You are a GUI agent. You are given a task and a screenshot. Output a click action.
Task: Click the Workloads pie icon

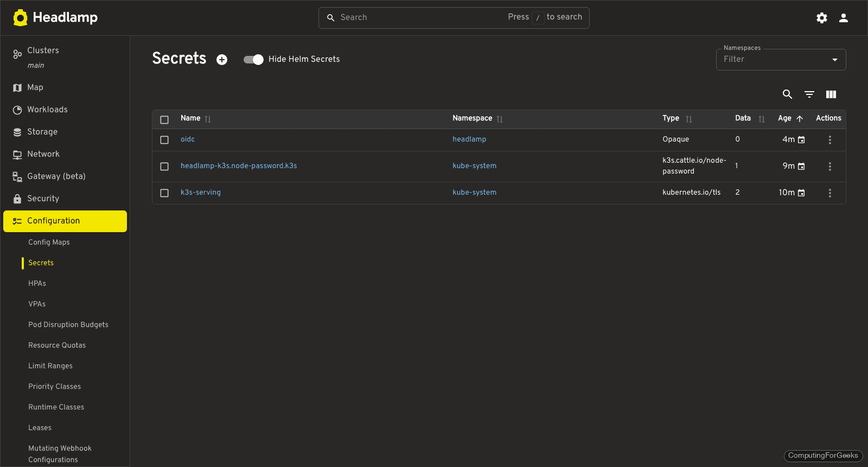(17, 110)
